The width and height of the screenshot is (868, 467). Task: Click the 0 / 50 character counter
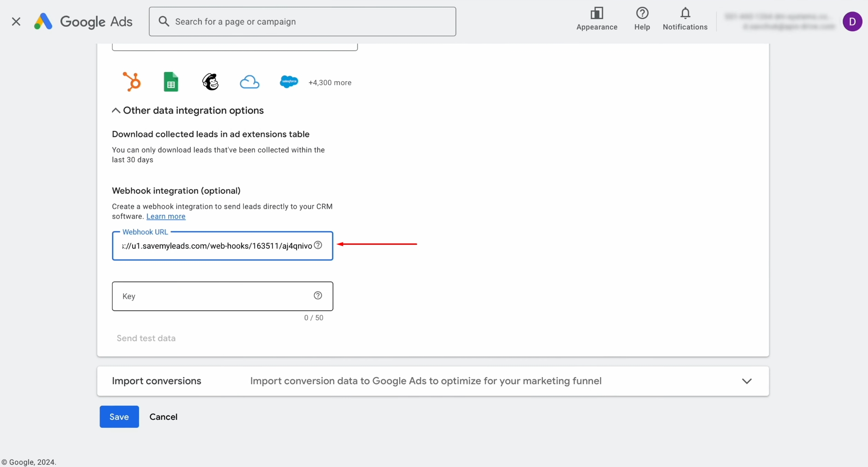[313, 318]
